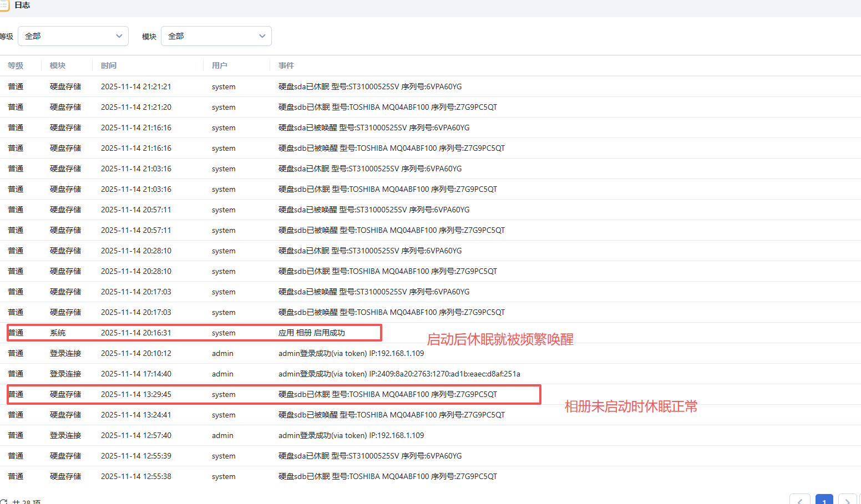The image size is (861, 504).
Task: Click the 等级 column header
Action: click(x=16, y=65)
